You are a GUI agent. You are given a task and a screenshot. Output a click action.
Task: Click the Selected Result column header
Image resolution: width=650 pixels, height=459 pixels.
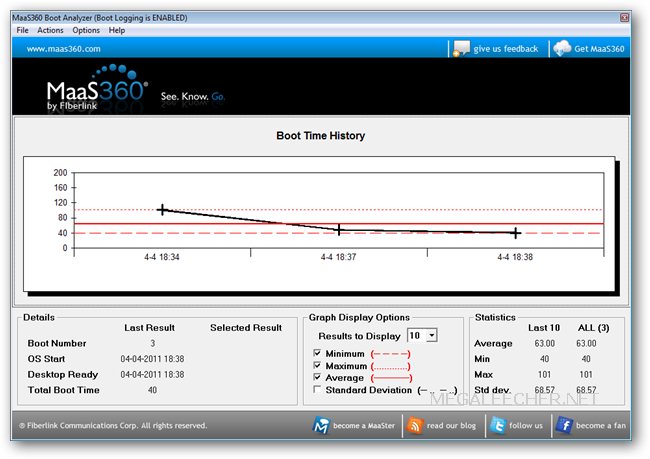pyautogui.click(x=246, y=328)
